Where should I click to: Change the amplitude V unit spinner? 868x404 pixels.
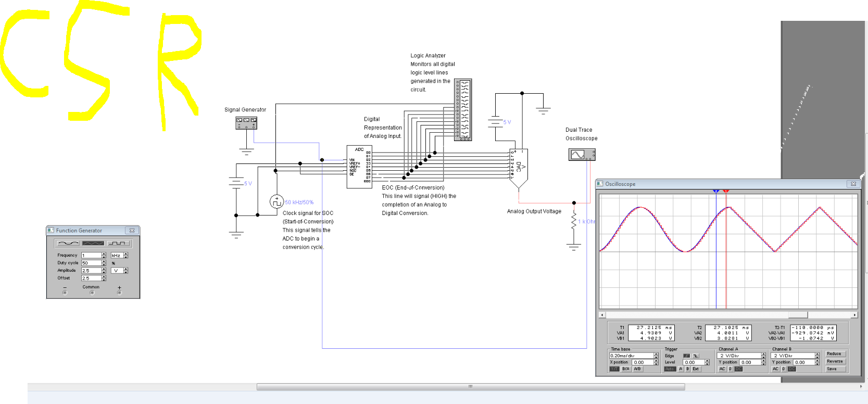click(x=125, y=270)
